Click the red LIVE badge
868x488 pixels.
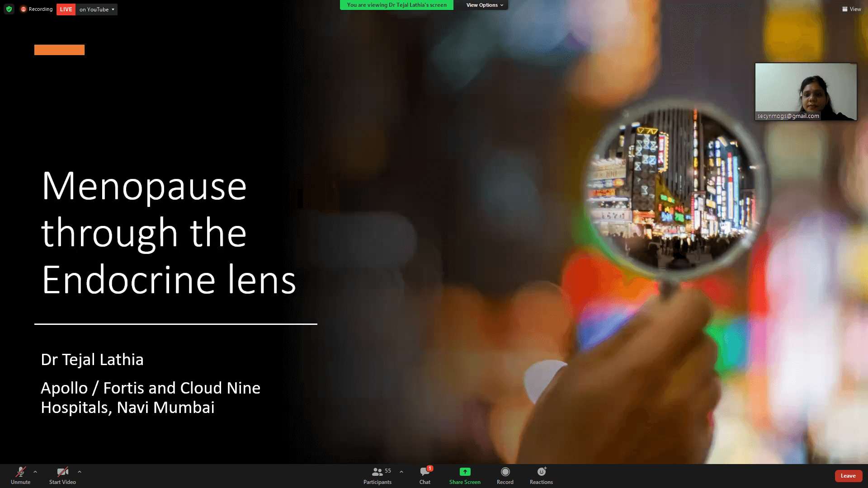click(66, 9)
